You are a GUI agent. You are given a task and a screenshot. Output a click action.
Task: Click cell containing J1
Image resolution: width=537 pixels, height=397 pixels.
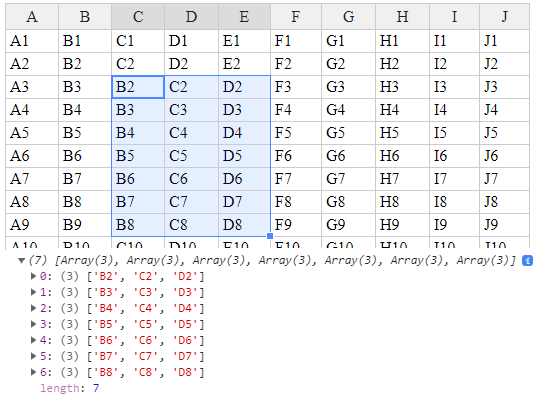tap(504, 41)
